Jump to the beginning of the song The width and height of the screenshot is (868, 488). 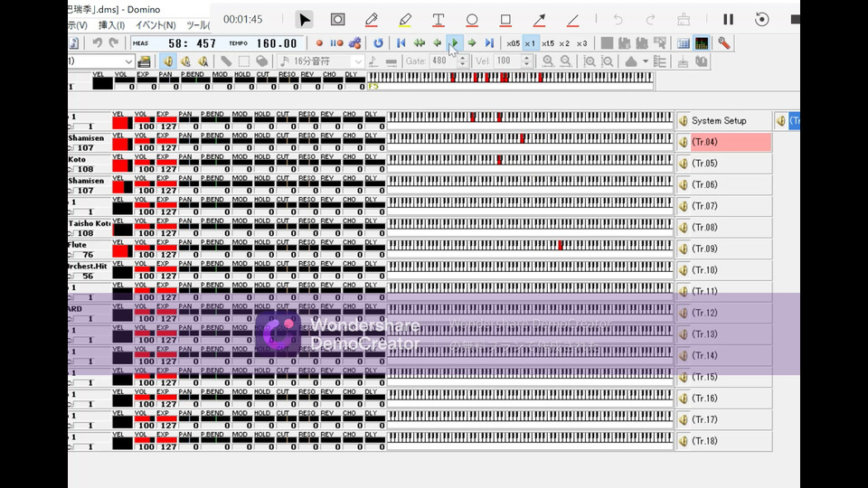(401, 43)
